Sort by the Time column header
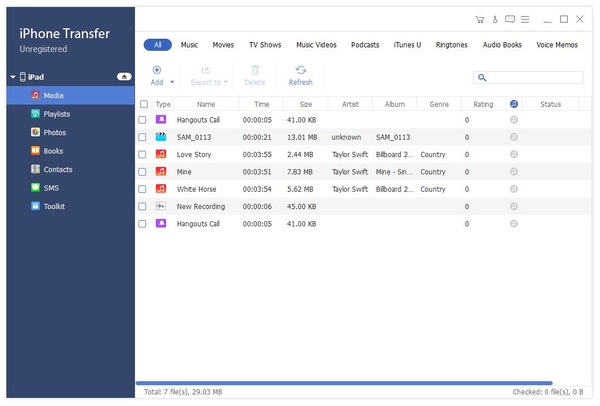Image resolution: width=600 pixels, height=406 pixels. pyautogui.click(x=261, y=104)
